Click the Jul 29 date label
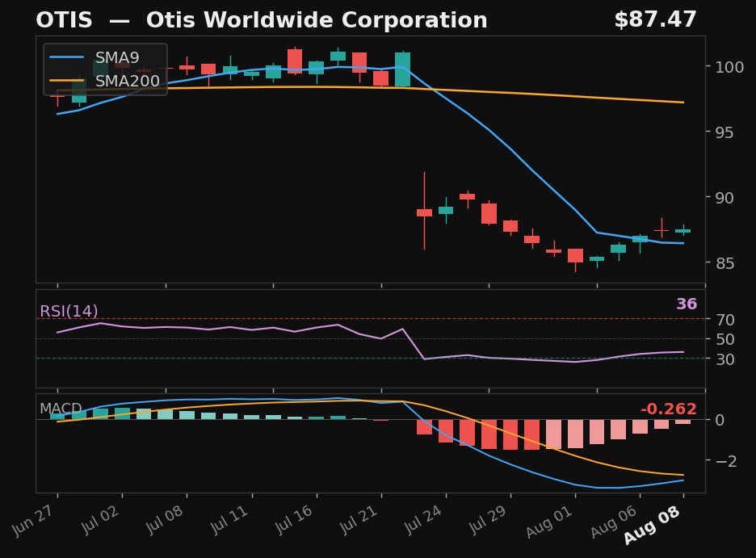The image size is (756, 558). [x=488, y=519]
